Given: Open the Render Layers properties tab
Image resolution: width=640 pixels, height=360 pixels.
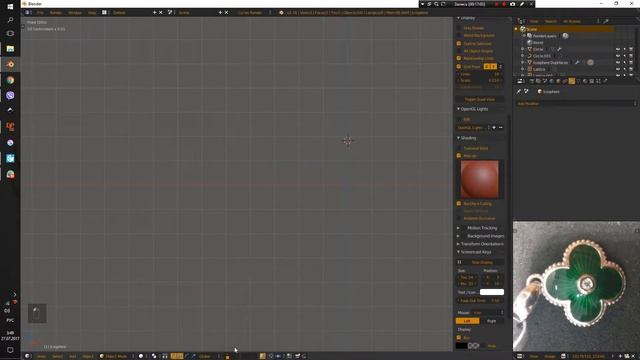Looking at the screenshot, I should [538, 81].
